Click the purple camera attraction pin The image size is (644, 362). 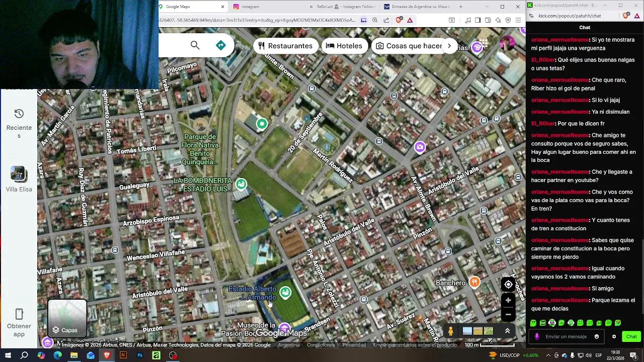[x=420, y=147]
